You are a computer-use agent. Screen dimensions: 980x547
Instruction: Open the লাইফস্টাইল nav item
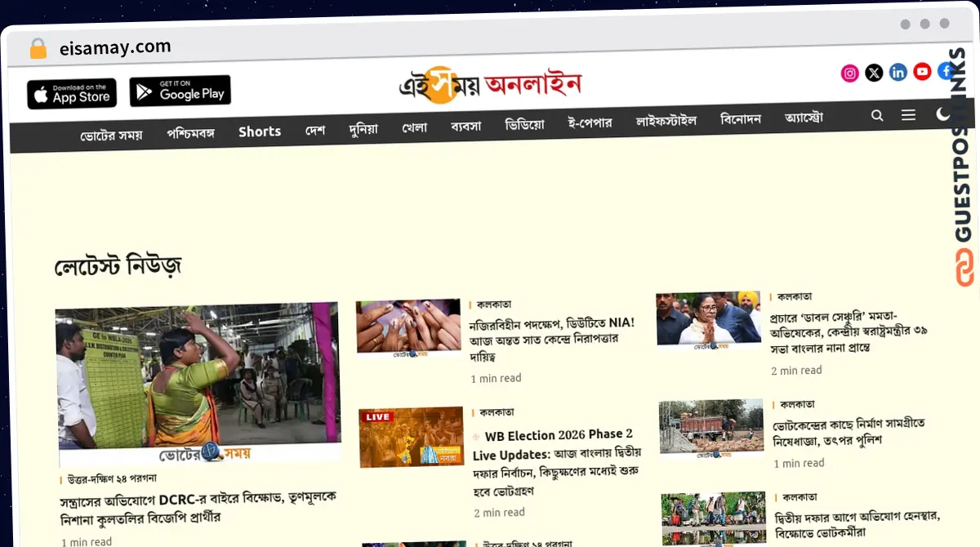tap(666, 121)
